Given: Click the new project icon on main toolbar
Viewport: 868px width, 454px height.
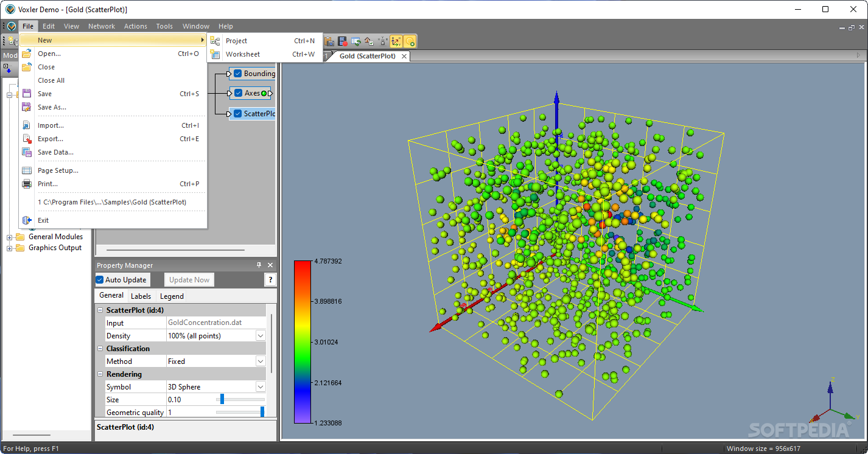Looking at the screenshot, I should click(12, 41).
